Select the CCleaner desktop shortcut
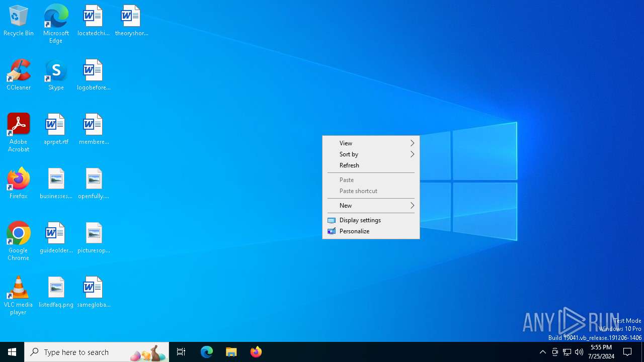The height and width of the screenshot is (362, 644). click(x=19, y=75)
